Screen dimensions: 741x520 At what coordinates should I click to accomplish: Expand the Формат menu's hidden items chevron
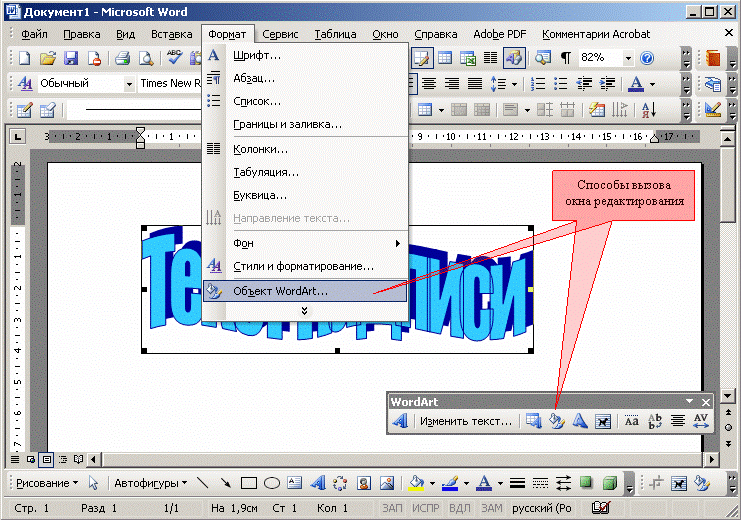tap(304, 311)
